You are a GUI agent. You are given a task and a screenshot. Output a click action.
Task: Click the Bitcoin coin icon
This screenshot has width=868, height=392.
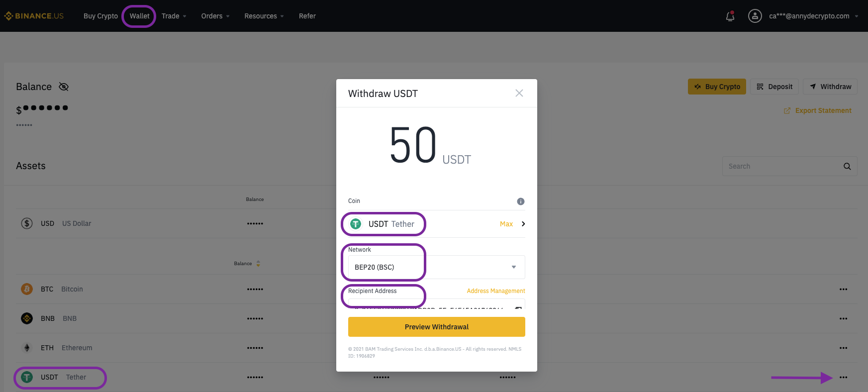(27, 289)
